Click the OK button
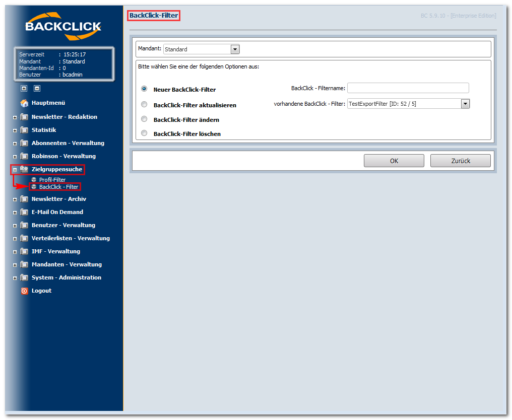Image resolution: width=512 pixels, height=420 pixels. click(394, 161)
